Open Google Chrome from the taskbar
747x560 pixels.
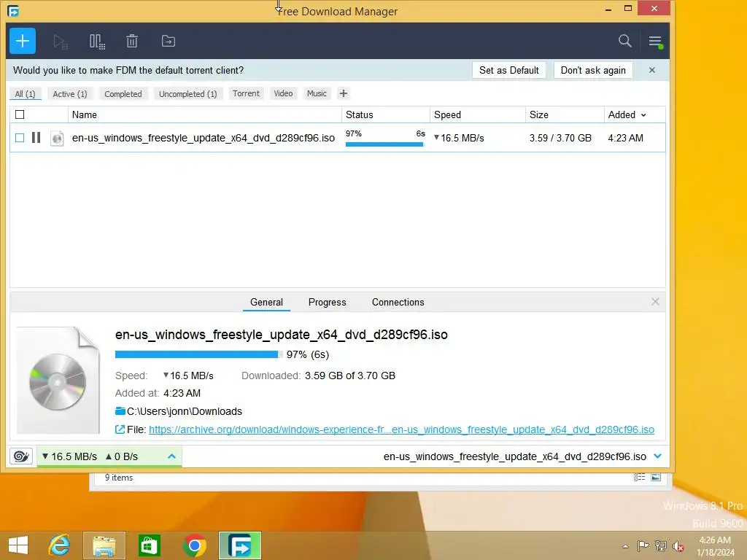click(x=194, y=545)
